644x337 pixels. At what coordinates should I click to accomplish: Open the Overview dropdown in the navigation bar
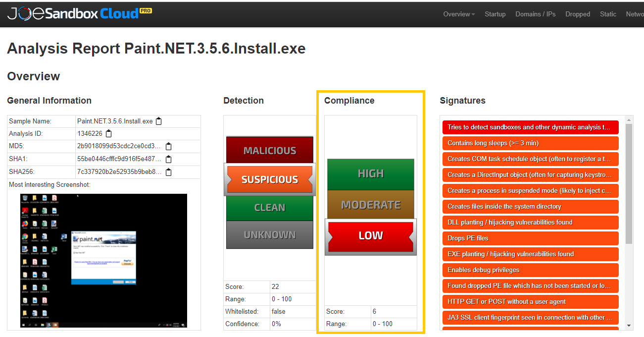tap(458, 14)
